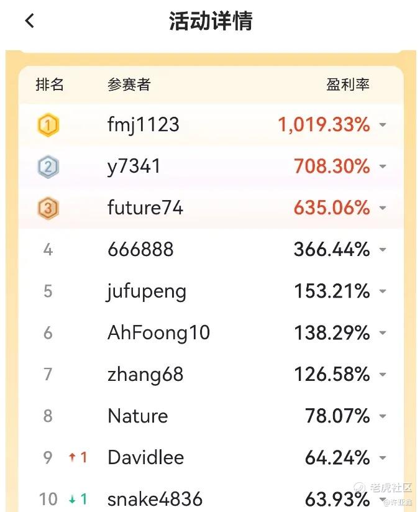
Task: Expand zhang68 row dropdown arrow
Action: (383, 375)
